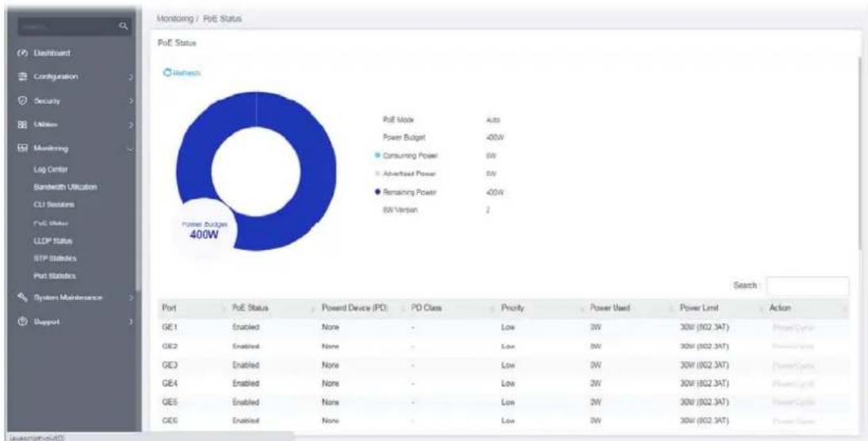Click None device cell in GE5 row
The width and height of the screenshot is (868, 441).
click(331, 401)
